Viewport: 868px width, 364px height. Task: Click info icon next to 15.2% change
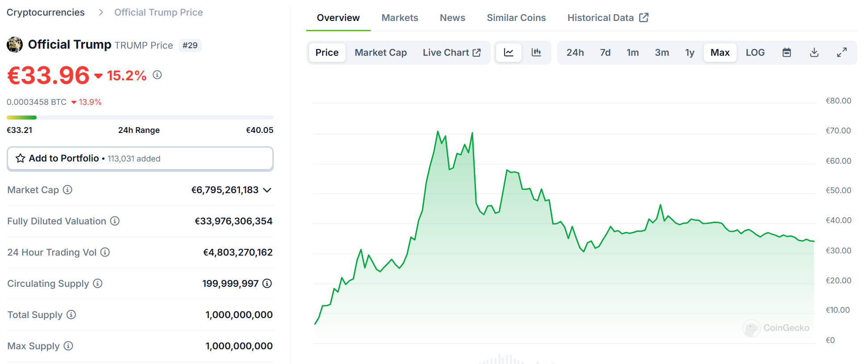157,75
